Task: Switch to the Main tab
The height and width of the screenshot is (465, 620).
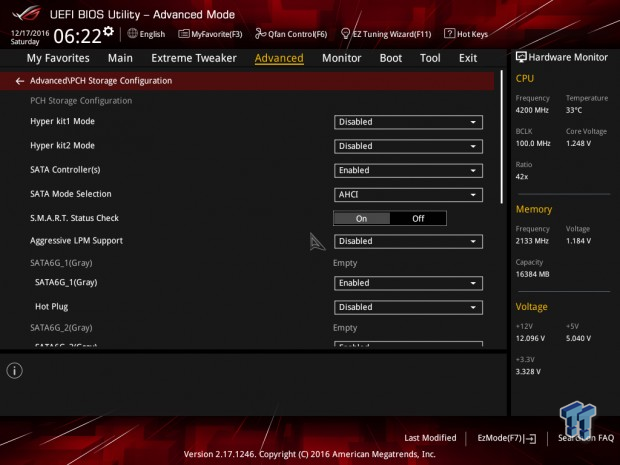Action: [x=120, y=58]
